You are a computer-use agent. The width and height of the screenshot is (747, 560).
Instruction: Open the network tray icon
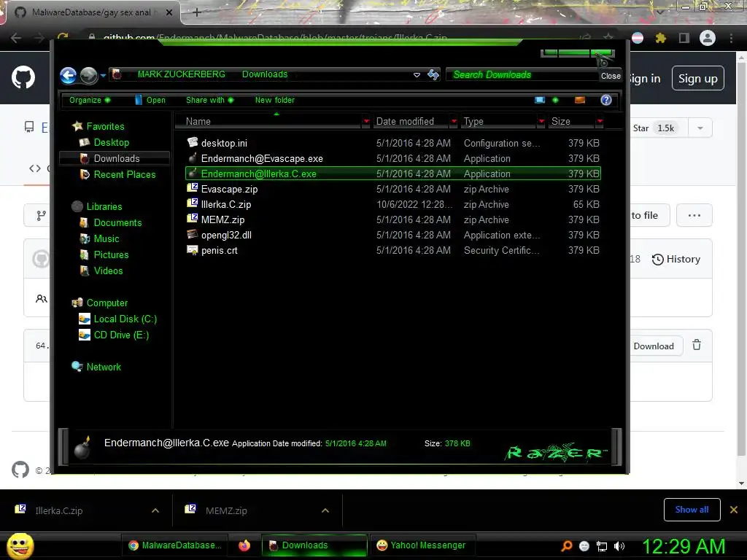pos(602,546)
